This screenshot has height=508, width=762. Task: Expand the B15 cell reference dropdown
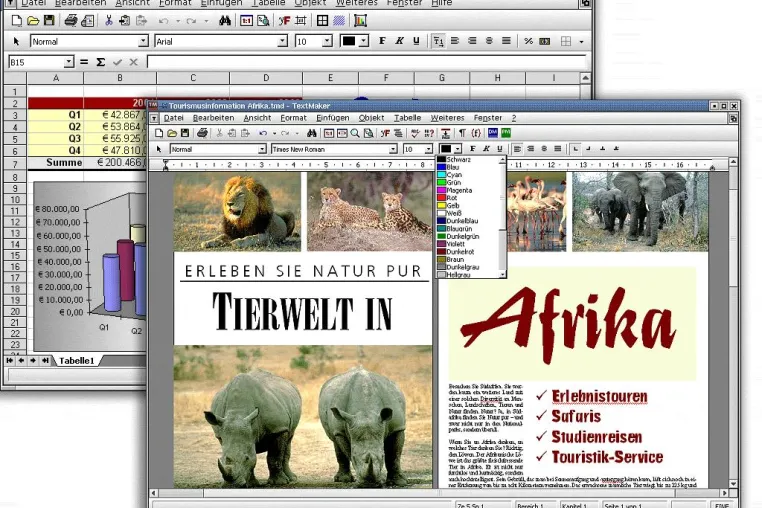[69, 62]
